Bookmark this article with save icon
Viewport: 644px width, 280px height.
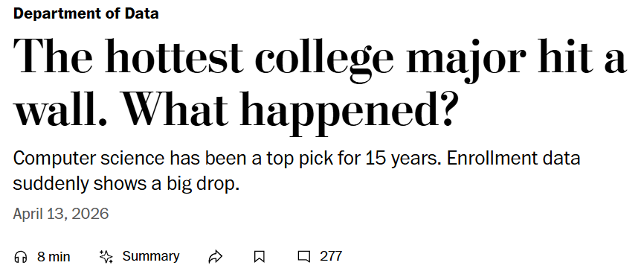[259, 257]
